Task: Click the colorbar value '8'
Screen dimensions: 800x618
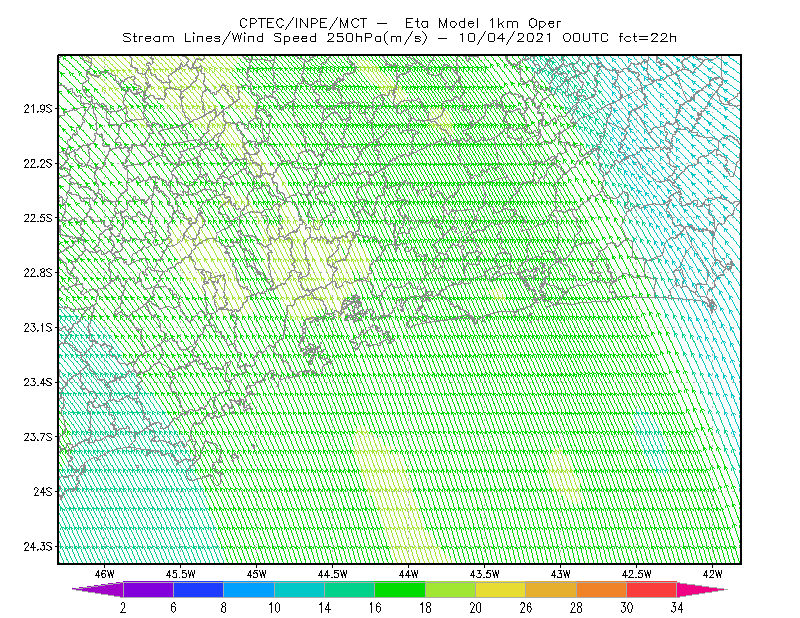Action: pyautogui.click(x=223, y=607)
